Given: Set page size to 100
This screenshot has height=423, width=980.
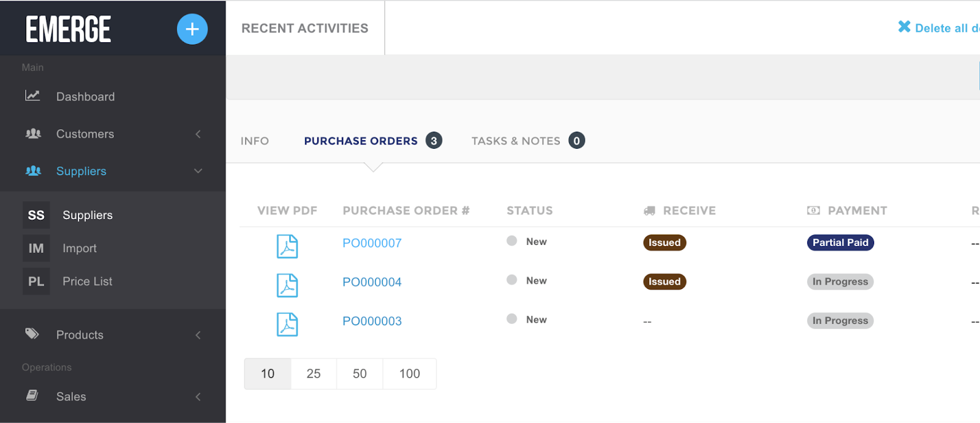Looking at the screenshot, I should 409,373.
